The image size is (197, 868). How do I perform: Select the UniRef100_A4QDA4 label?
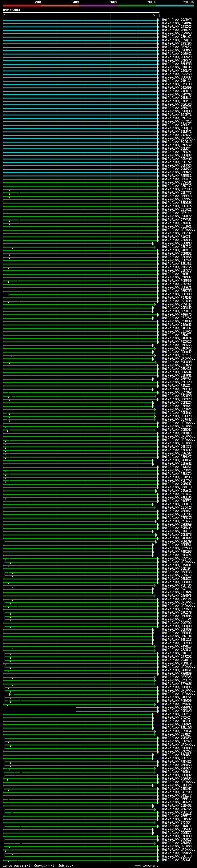(177, 772)
